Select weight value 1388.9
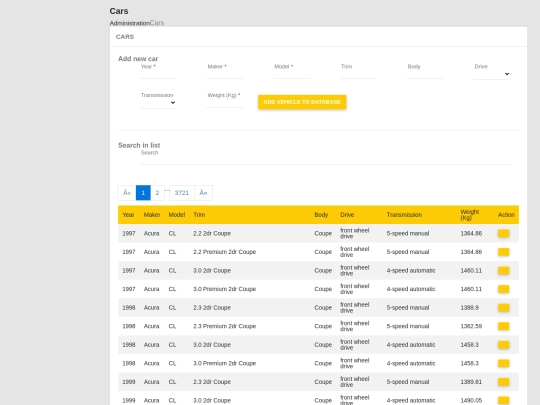The image size is (540, 405). 469,308
